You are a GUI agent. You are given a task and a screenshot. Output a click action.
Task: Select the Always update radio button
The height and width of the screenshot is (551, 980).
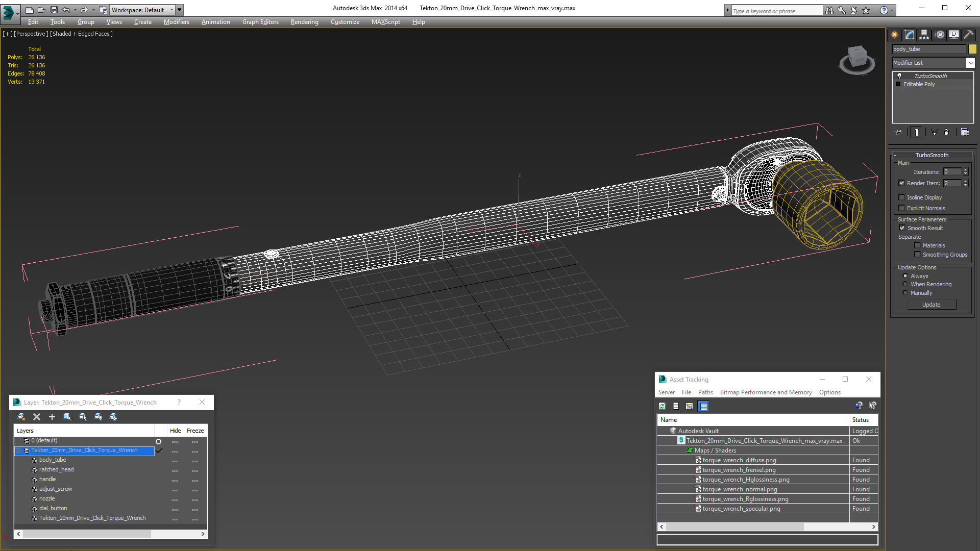click(905, 276)
